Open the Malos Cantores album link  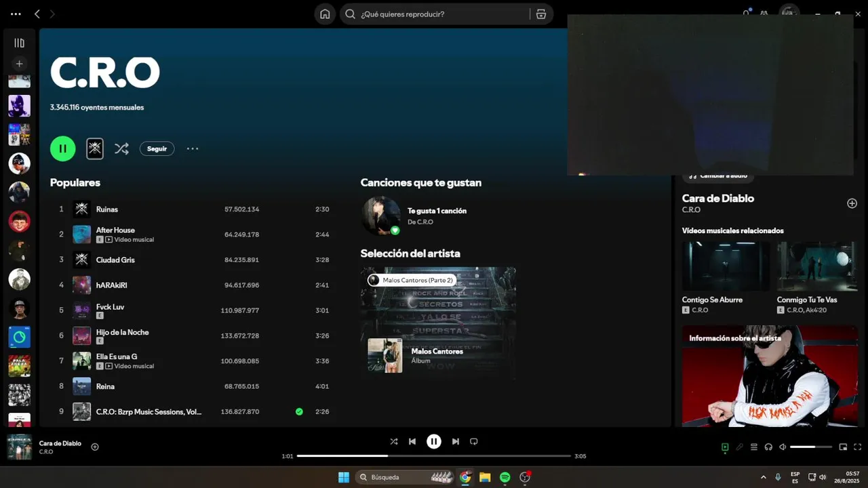[437, 351]
